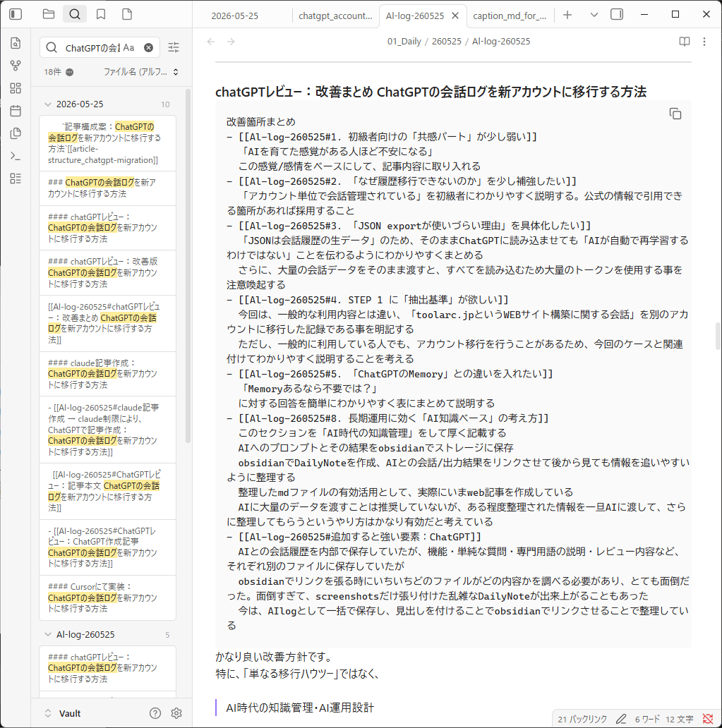This screenshot has height=728, width=722.
Task: Collapse the 2026-05-25 result group
Action: point(48,104)
